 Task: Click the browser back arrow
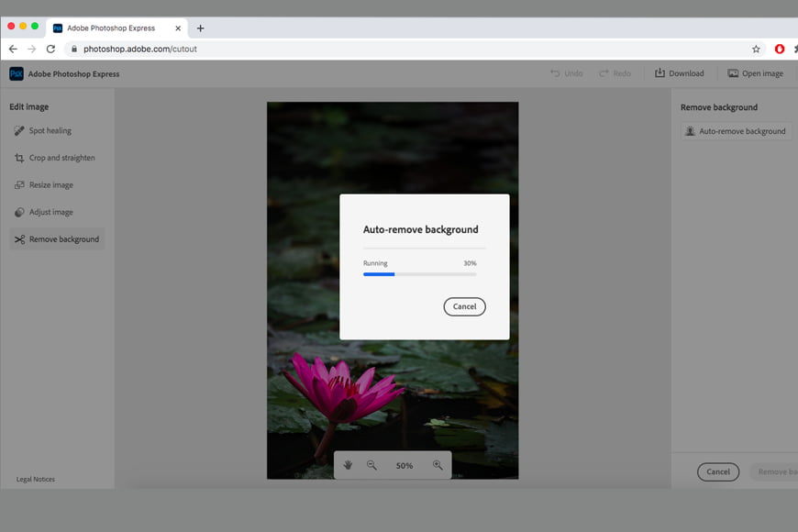click(13, 49)
